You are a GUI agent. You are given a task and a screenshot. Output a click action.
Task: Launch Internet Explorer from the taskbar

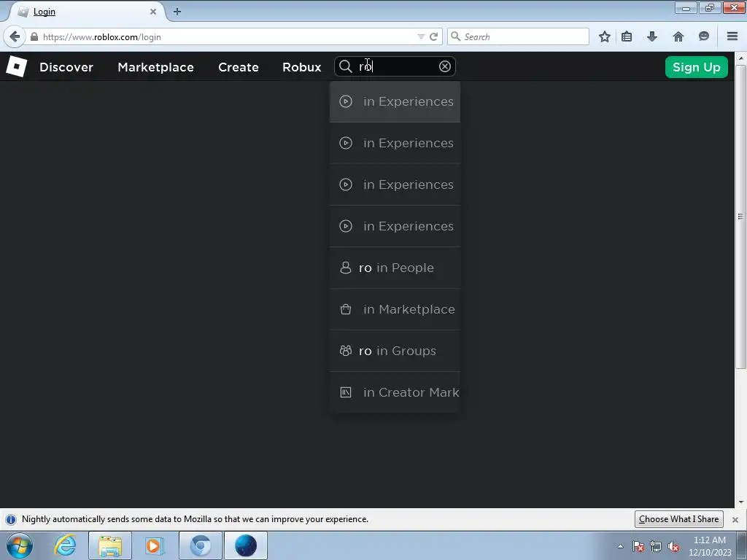(x=65, y=545)
